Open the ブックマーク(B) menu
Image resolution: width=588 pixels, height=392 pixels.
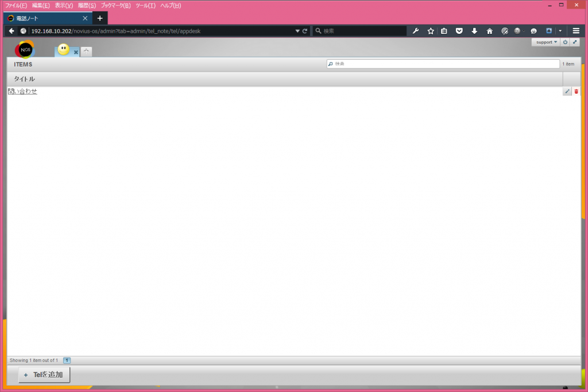click(x=115, y=5)
